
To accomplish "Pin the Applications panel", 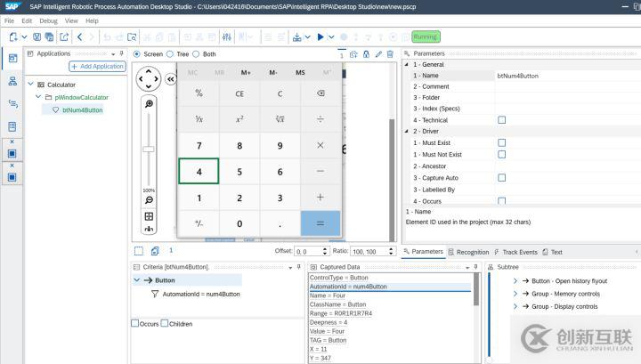I will (x=121, y=53).
